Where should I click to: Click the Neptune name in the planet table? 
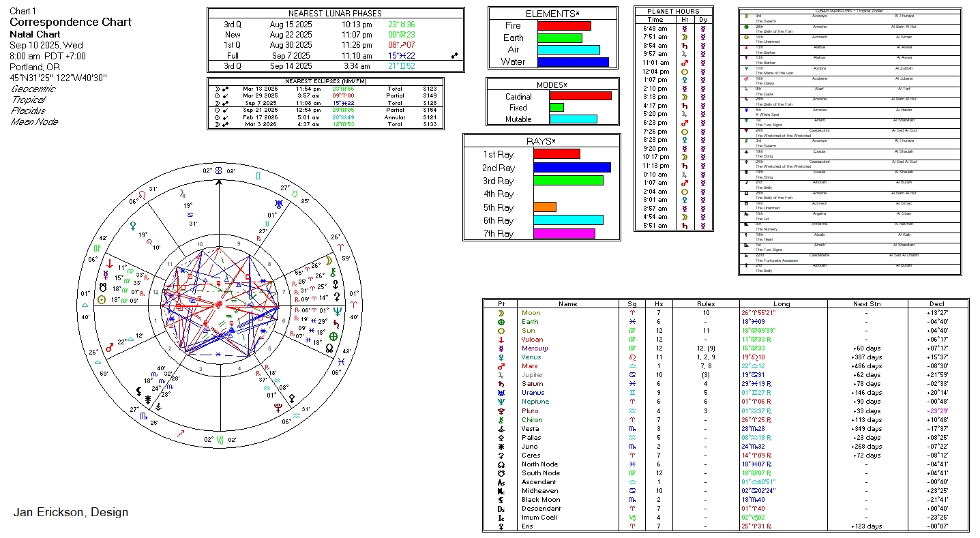535,402
